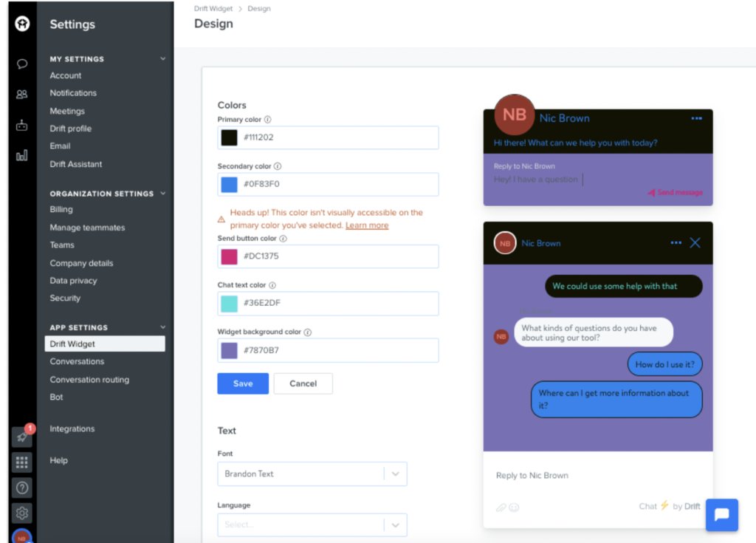
Task: Click the Chat text color info icon
Action: [x=272, y=285]
